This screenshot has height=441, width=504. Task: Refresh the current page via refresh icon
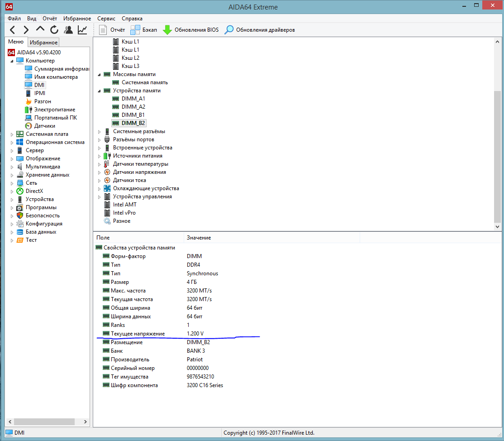(x=54, y=30)
